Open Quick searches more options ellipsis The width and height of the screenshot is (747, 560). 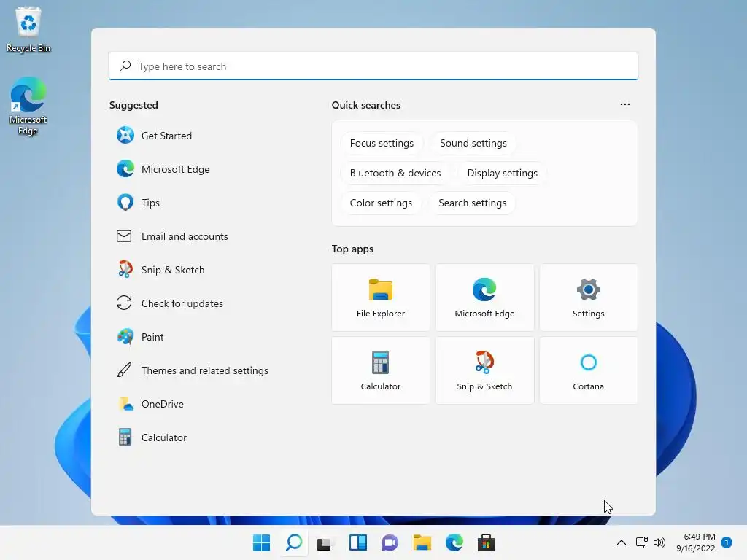[625, 104]
